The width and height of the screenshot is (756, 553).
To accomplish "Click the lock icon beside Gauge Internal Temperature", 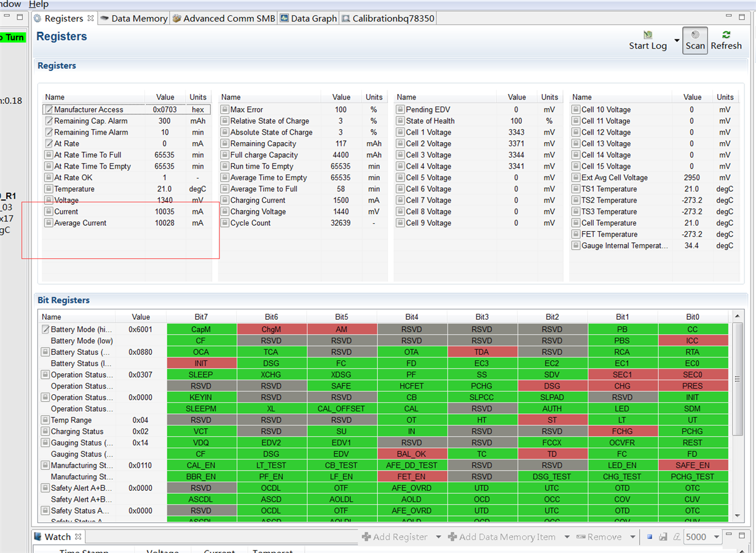I will tap(576, 245).
